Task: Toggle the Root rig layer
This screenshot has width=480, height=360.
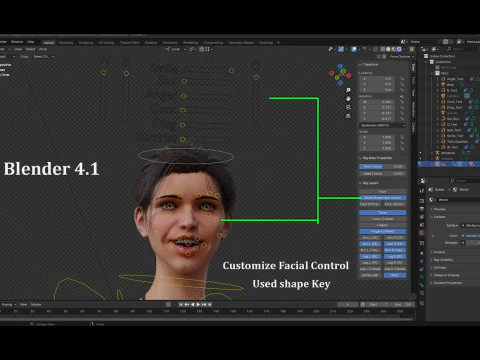Action: point(395,275)
